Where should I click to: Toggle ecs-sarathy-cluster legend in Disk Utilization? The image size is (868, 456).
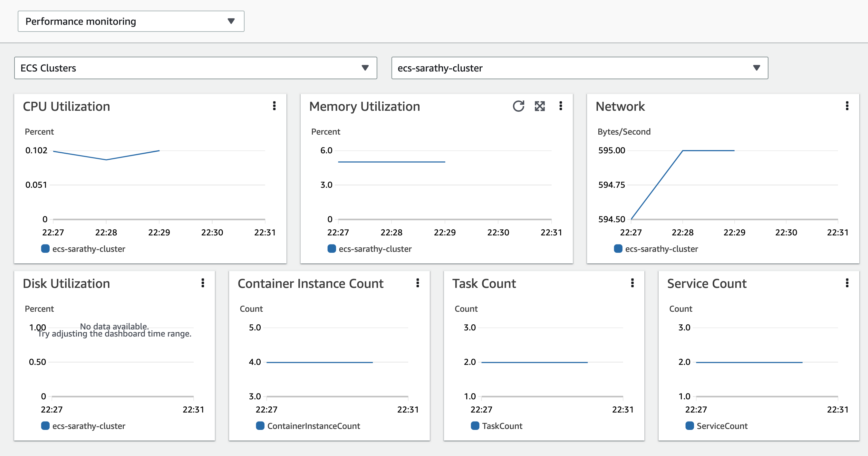[89, 426]
